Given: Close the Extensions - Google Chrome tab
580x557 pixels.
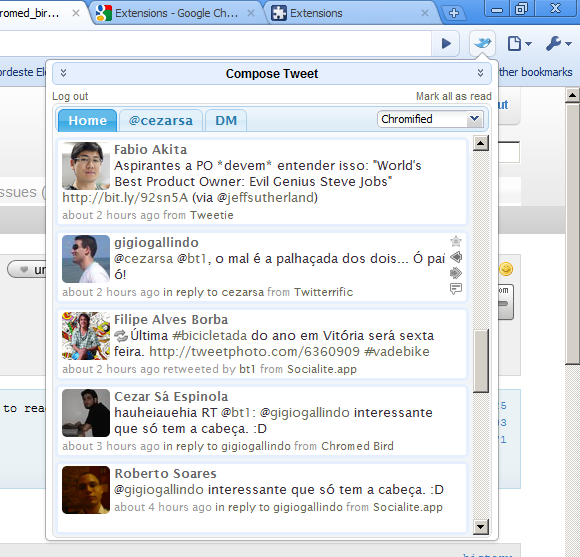Looking at the screenshot, I should pos(251,13).
